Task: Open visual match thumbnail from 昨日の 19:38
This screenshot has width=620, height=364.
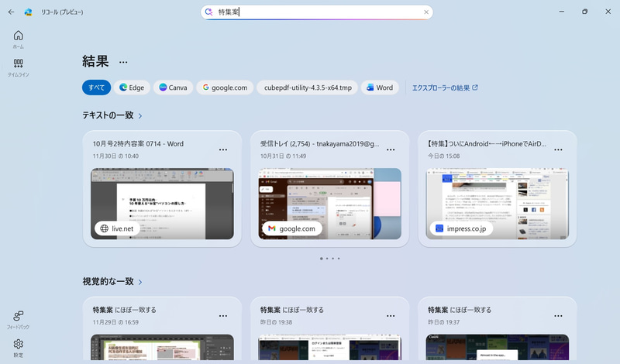Action: point(330,348)
